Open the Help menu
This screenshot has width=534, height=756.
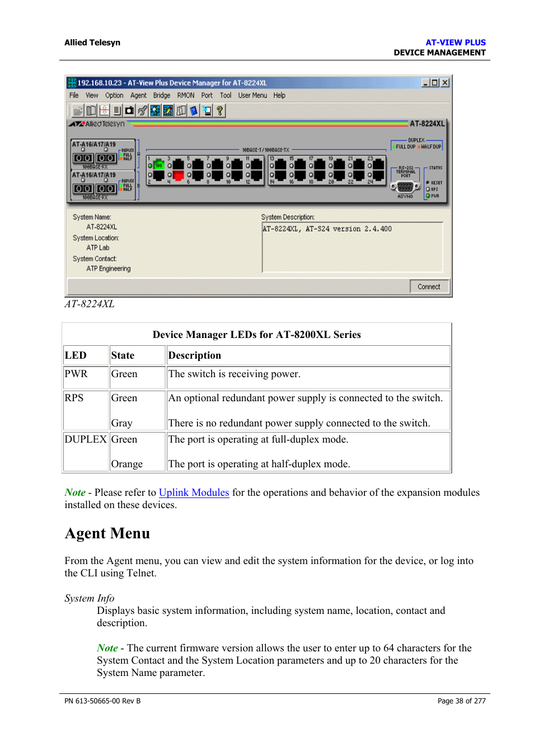pyautogui.click(x=279, y=96)
